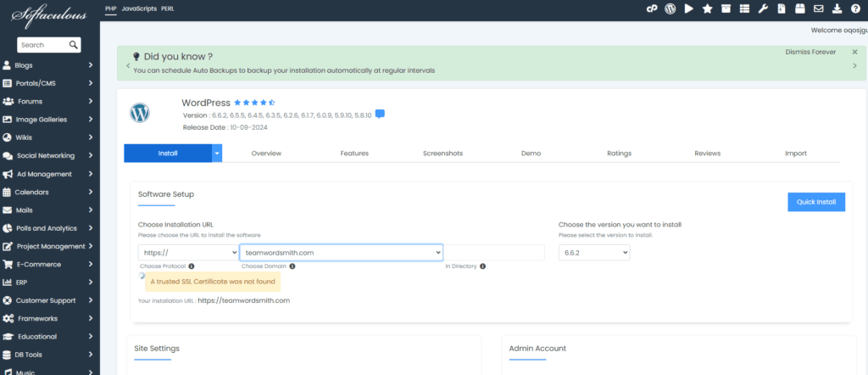Viewport: 868px width, 375px height.
Task: Open All Installations box icon
Action: (x=726, y=8)
